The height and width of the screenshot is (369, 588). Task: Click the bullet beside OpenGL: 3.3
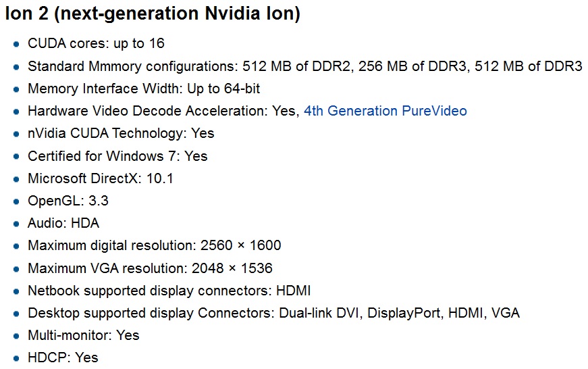click(16, 201)
